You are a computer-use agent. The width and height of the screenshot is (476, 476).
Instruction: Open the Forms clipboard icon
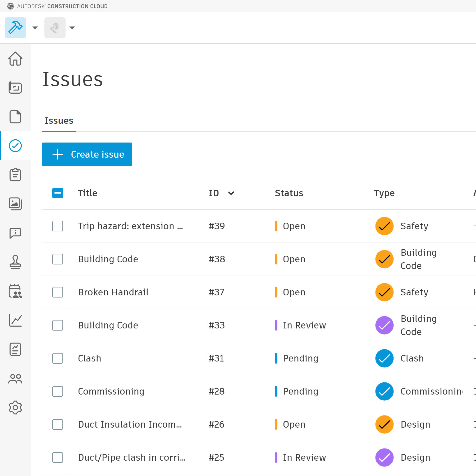(x=15, y=175)
